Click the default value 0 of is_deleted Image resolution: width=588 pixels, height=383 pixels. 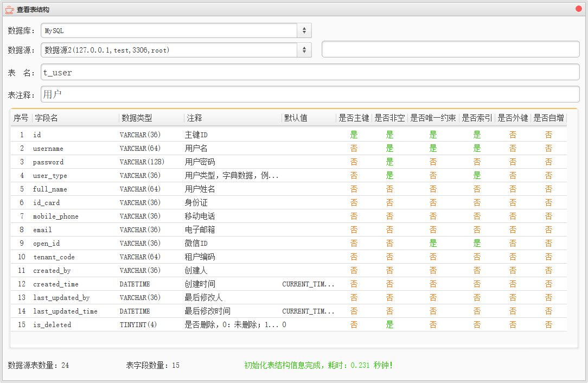click(284, 324)
